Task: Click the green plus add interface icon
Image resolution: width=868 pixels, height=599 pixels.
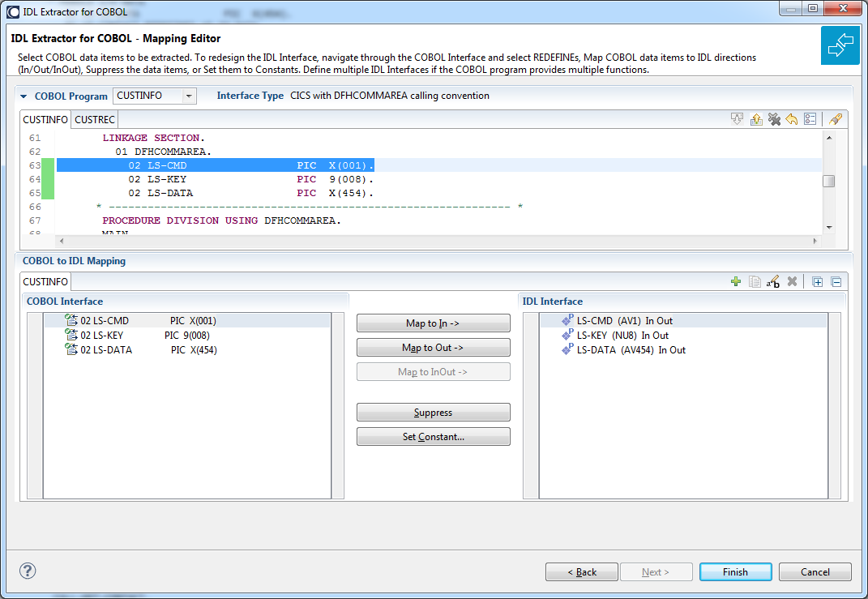Action: click(736, 282)
